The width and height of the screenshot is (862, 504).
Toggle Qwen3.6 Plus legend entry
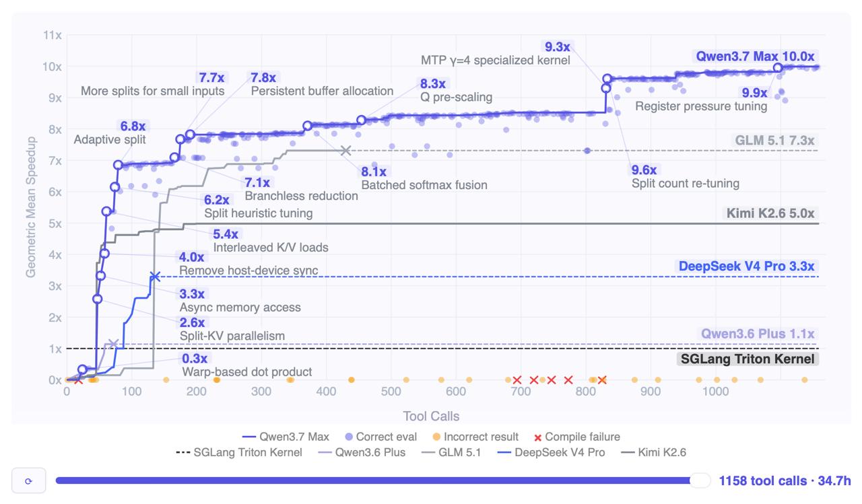click(360, 452)
